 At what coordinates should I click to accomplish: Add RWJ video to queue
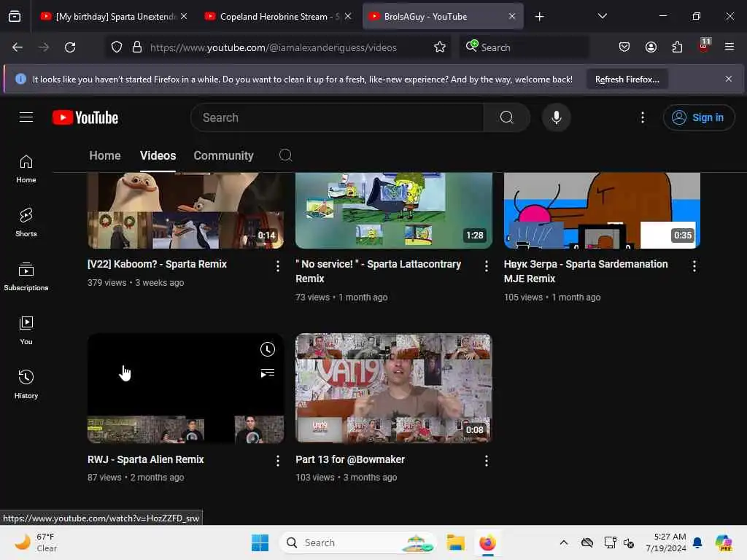[x=267, y=373]
